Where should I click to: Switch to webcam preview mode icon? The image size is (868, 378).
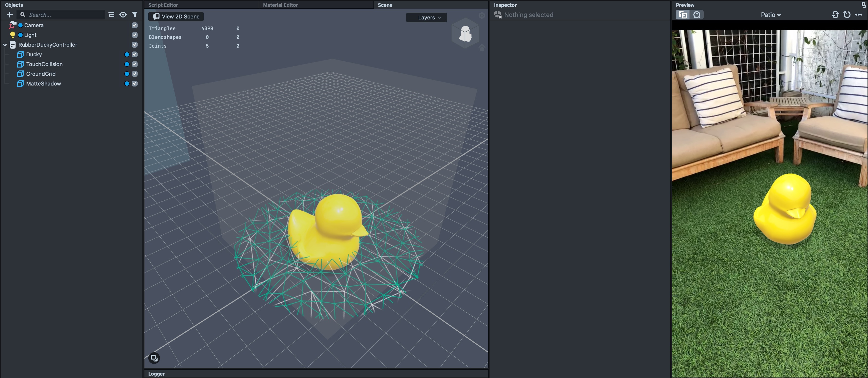[x=697, y=15]
